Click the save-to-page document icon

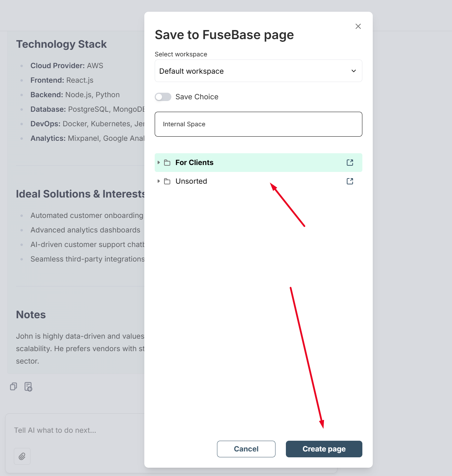28,386
